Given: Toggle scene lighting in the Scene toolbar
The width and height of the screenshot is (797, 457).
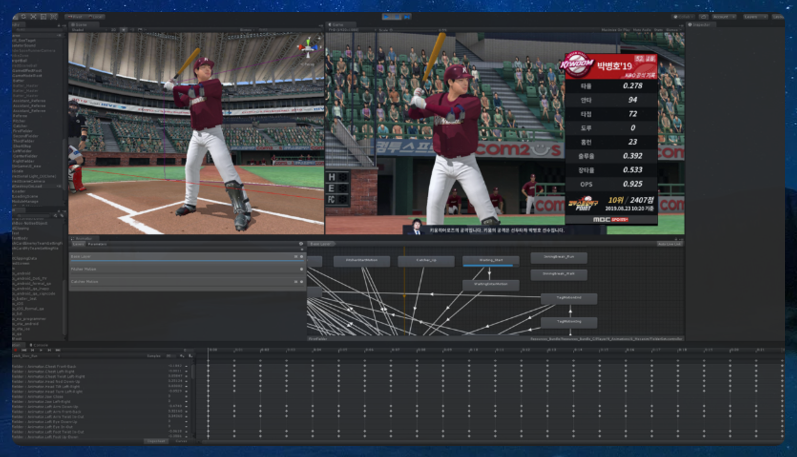Looking at the screenshot, I should click(x=124, y=29).
